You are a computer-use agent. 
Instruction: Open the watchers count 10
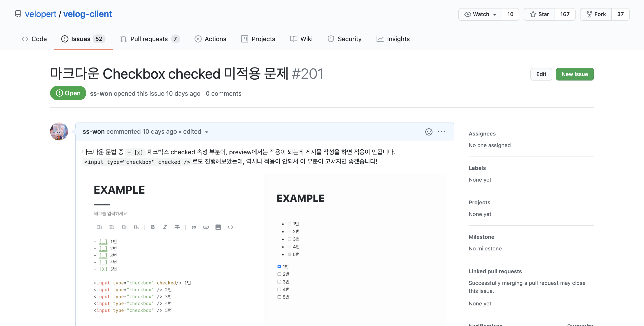pyautogui.click(x=510, y=14)
